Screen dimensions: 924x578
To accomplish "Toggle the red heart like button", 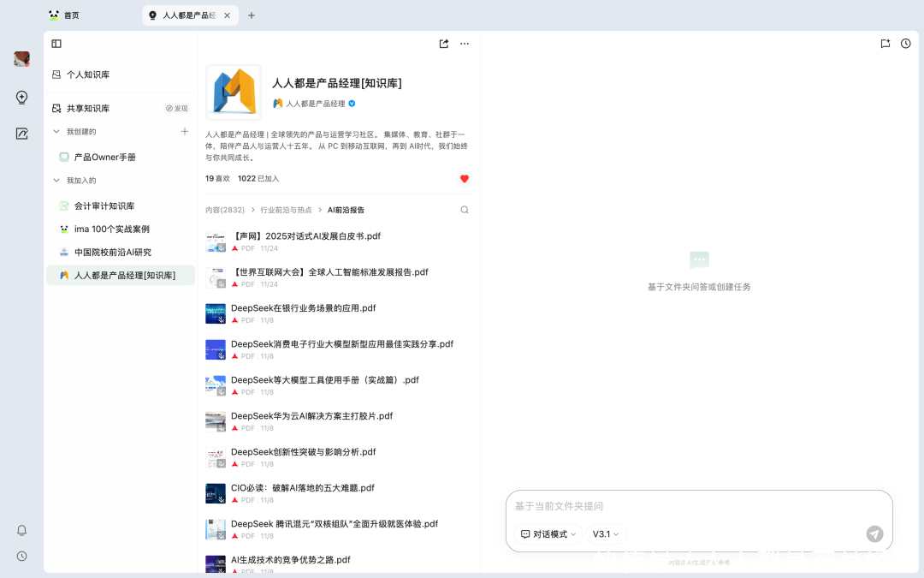I will (x=465, y=179).
